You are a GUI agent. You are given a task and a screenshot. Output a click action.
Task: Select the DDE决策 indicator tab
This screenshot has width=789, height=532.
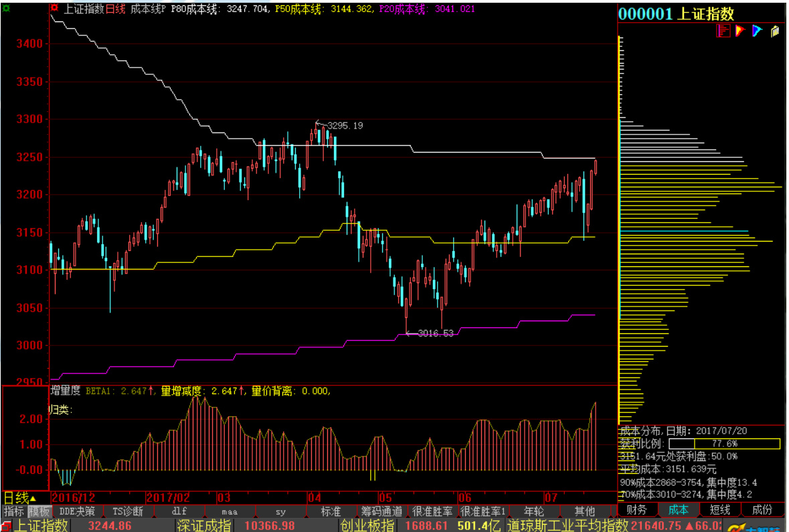click(77, 511)
